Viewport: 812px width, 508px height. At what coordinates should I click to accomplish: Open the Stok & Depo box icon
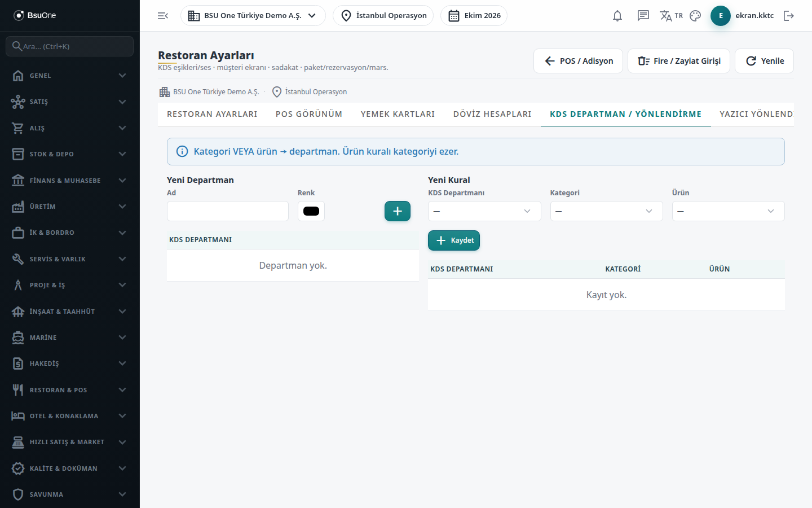click(18, 154)
